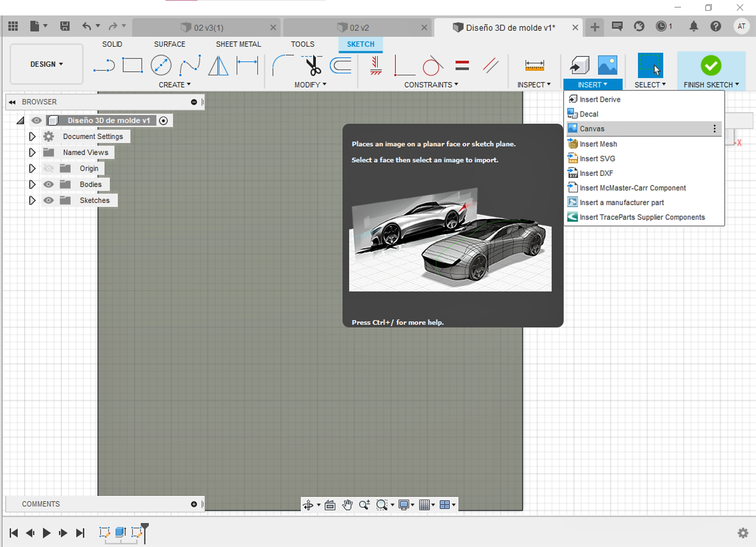Switch to the SOLID tab
The height and width of the screenshot is (547, 756).
pos(112,44)
